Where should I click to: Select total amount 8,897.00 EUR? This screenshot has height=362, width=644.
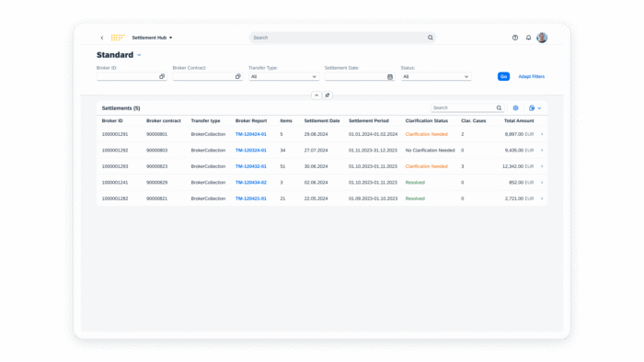tap(519, 134)
